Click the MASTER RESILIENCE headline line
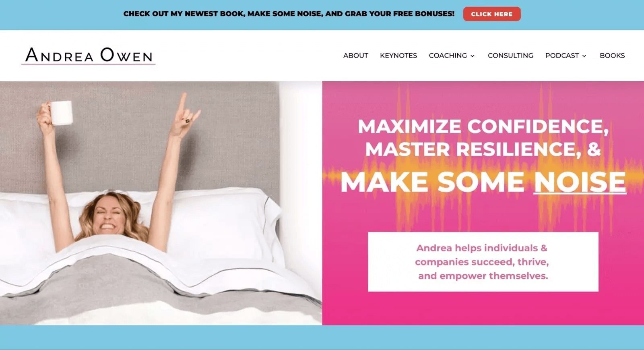Screen dimensions: 644x350 (483, 149)
